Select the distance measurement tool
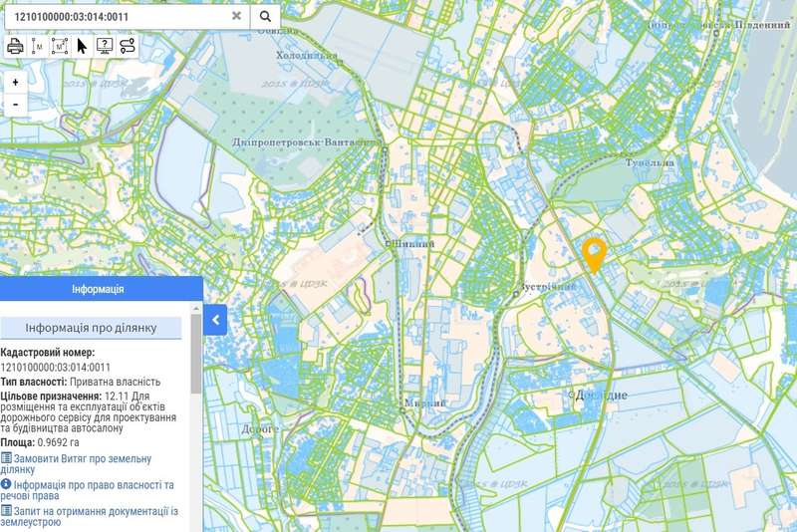The width and height of the screenshot is (797, 532). coord(38,46)
